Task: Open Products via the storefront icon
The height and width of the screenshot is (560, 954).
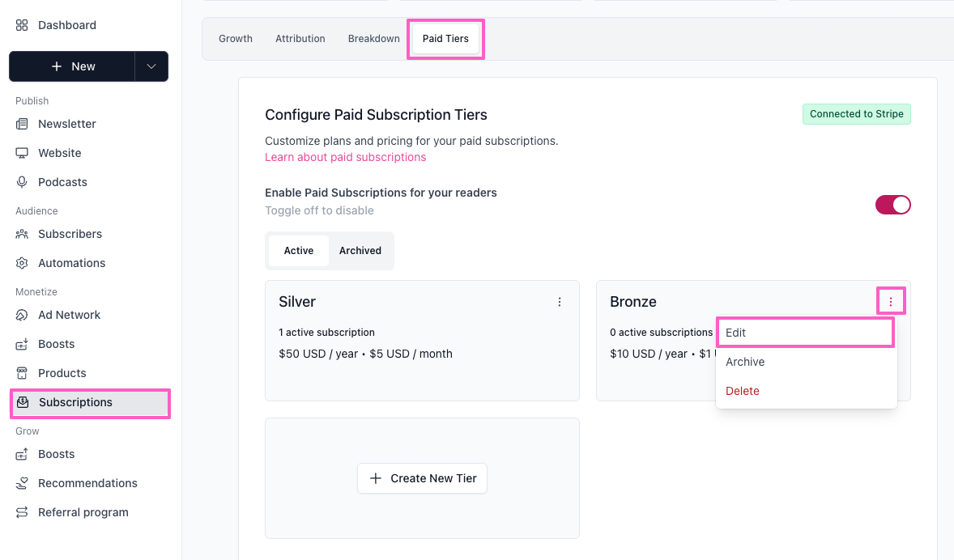Action: click(22, 373)
